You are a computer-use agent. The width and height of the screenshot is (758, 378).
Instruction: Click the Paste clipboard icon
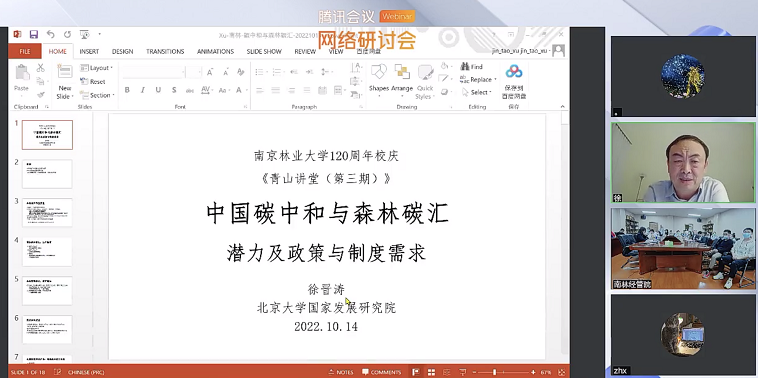tap(22, 73)
